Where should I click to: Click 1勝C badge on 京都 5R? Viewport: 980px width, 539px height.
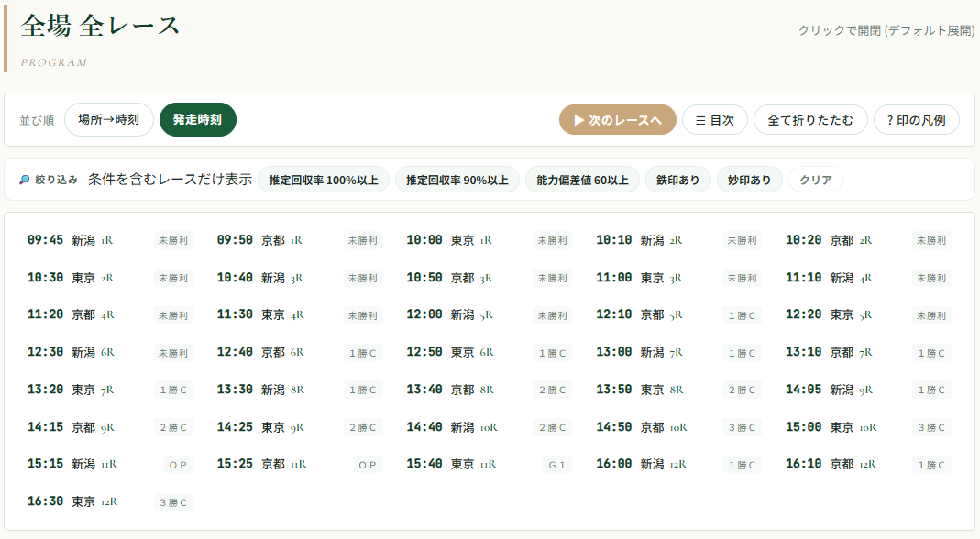pos(742,315)
